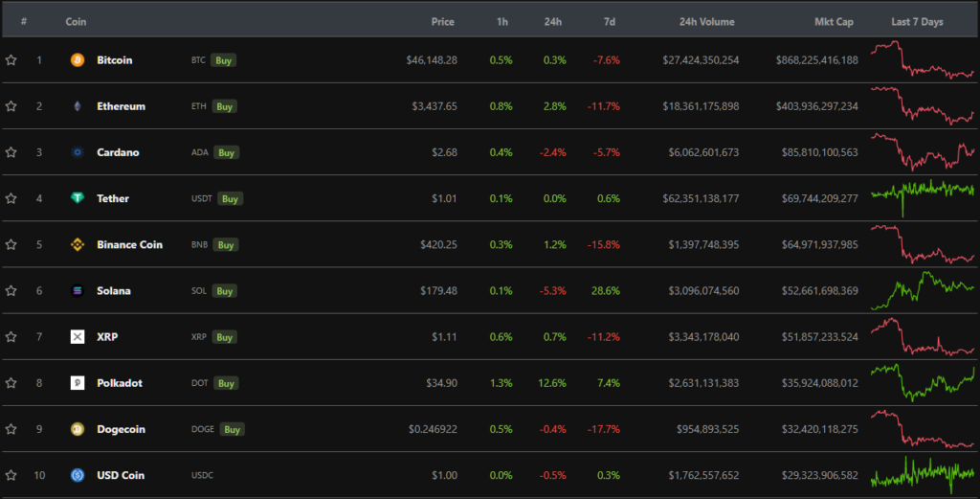Sort by the 7d change header
This screenshot has width=980, height=499.
(610, 22)
